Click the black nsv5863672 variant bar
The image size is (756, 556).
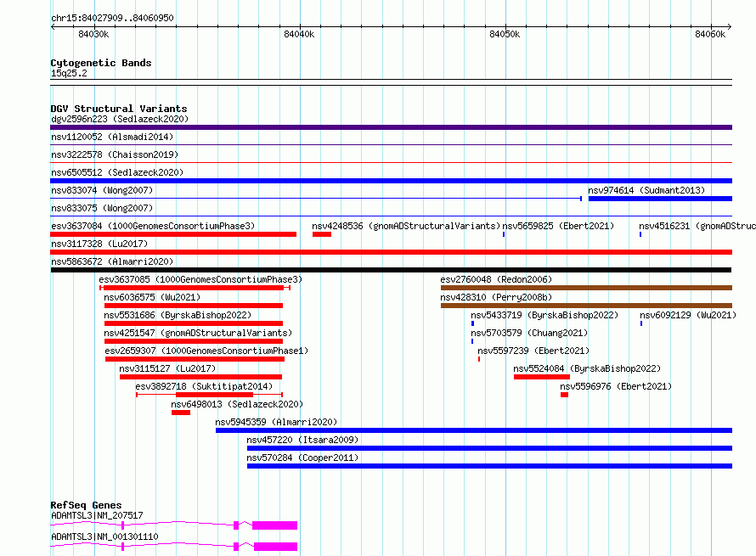pyautogui.click(x=391, y=270)
